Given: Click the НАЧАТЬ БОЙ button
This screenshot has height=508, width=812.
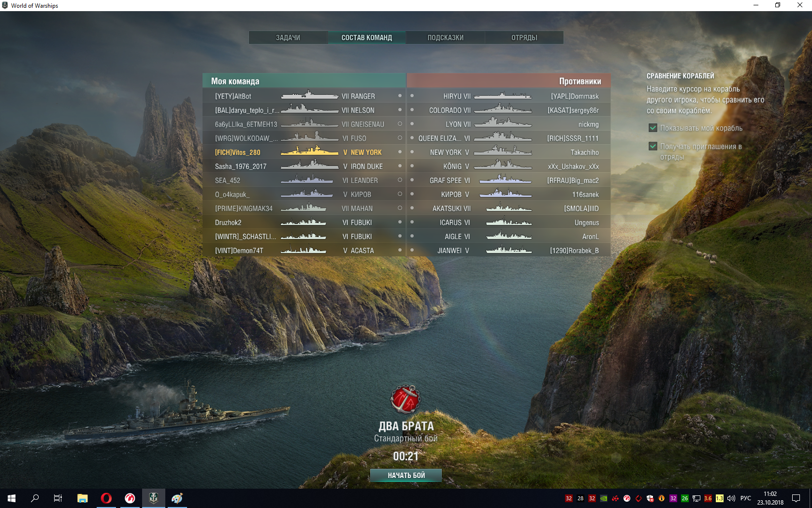Looking at the screenshot, I should [x=406, y=475].
